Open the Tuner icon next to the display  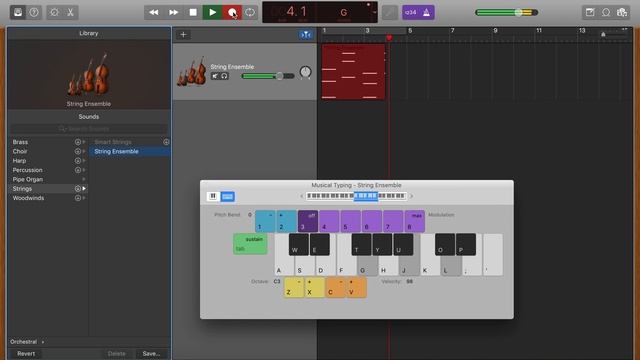[x=390, y=13]
